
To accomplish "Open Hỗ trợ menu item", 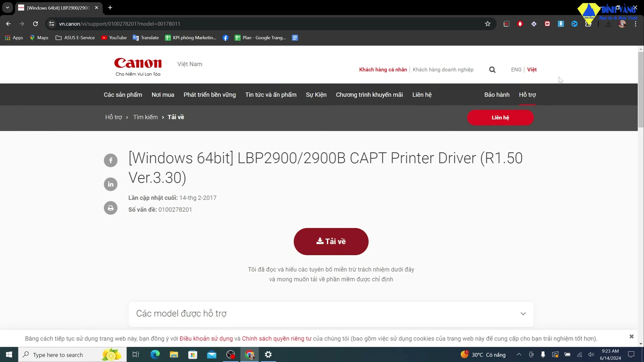I will [x=527, y=95].
